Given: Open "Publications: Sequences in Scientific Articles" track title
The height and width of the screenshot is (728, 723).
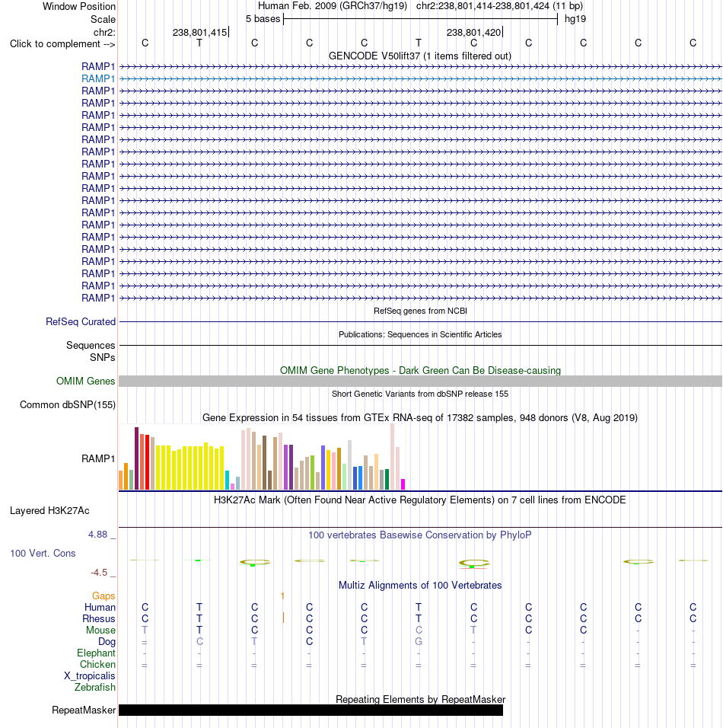Looking at the screenshot, I should point(420,335).
